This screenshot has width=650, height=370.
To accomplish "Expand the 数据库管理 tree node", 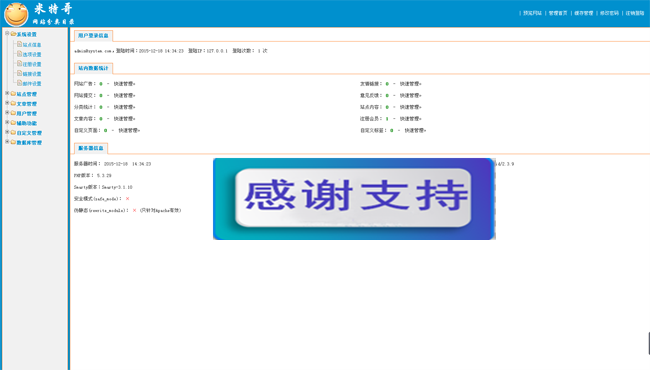I will point(7,141).
